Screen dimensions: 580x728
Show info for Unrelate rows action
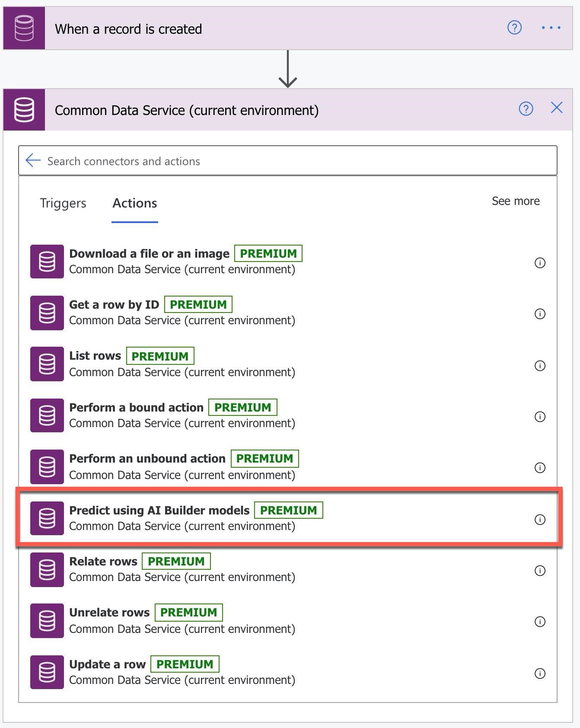pyautogui.click(x=540, y=622)
